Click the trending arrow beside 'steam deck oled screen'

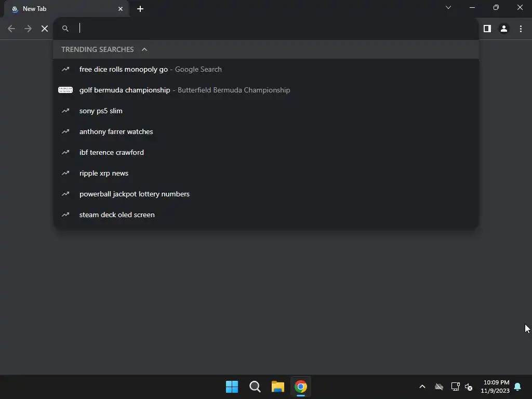tap(65, 215)
